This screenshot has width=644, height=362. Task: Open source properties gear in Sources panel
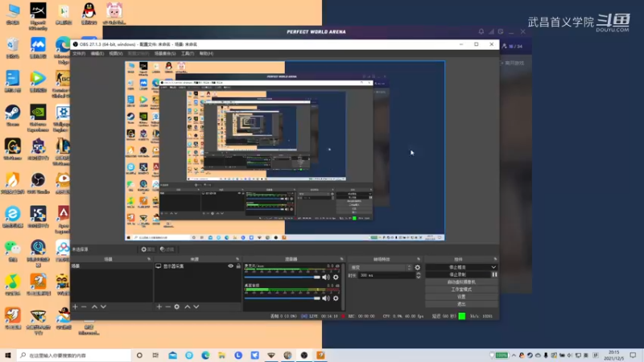(177, 306)
